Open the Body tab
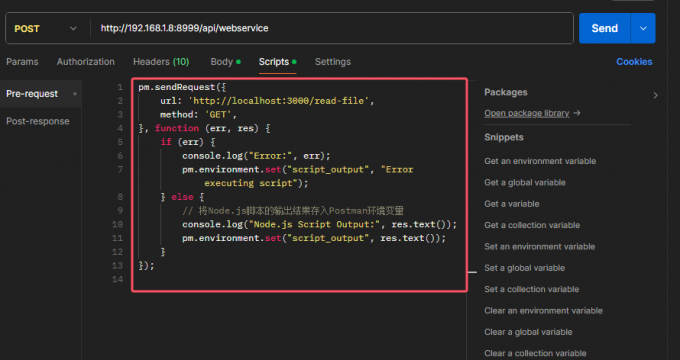This screenshot has height=360, width=680. (x=225, y=62)
